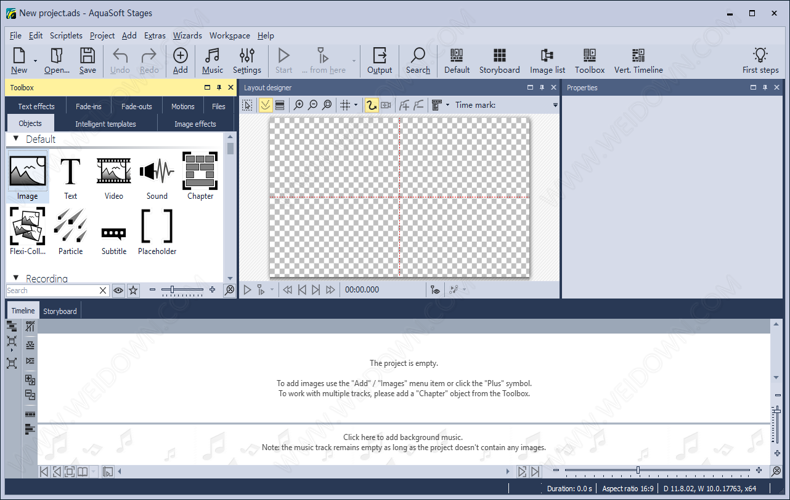Open the Scriptlets menu
Viewport: 790px width, 500px height.
(66, 35)
